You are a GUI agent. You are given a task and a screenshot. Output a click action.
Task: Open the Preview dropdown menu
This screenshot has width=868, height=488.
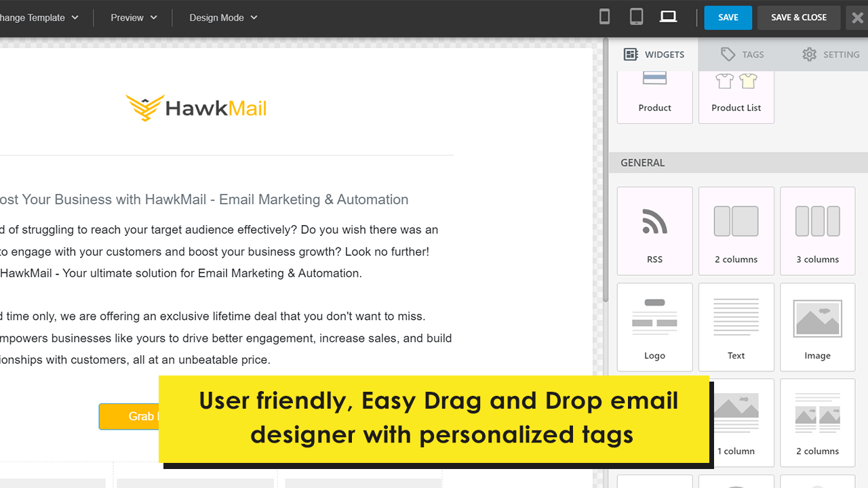[x=134, y=18]
